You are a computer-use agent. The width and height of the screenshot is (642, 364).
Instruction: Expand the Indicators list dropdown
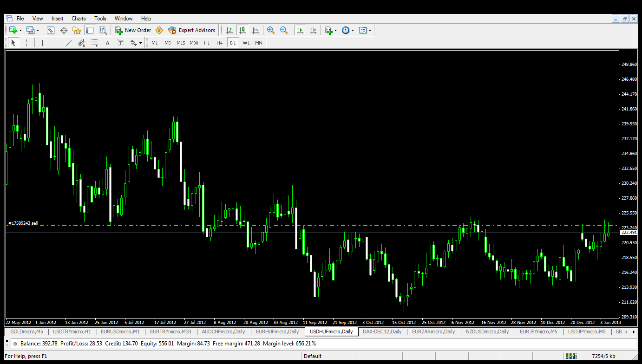point(335,30)
